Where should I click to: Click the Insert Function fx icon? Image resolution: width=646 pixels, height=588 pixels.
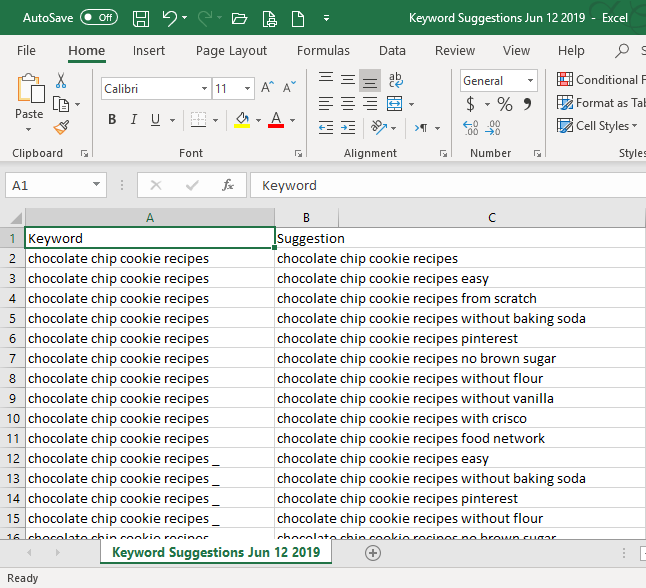click(228, 185)
